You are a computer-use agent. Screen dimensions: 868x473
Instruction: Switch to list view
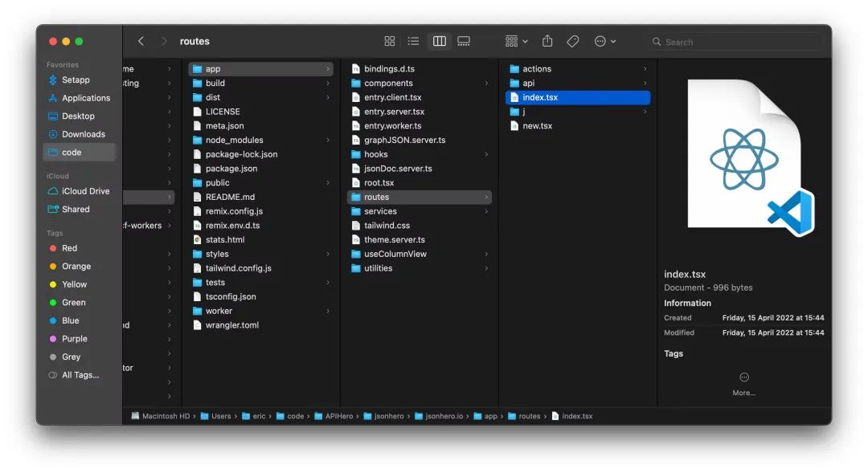(413, 41)
